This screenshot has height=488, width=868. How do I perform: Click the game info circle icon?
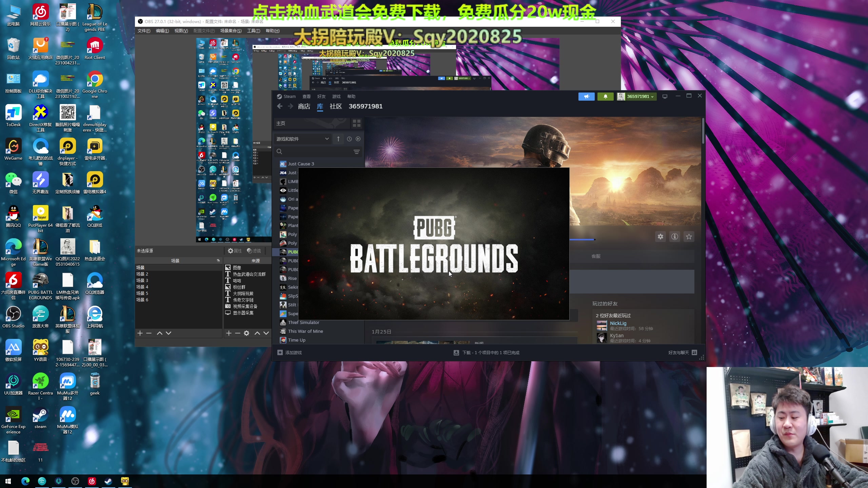tap(675, 237)
